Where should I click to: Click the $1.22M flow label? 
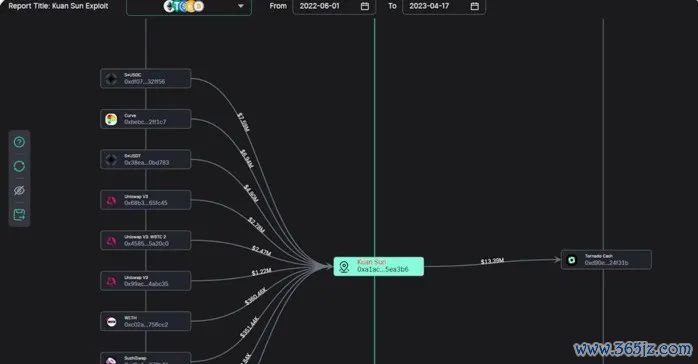click(x=261, y=271)
